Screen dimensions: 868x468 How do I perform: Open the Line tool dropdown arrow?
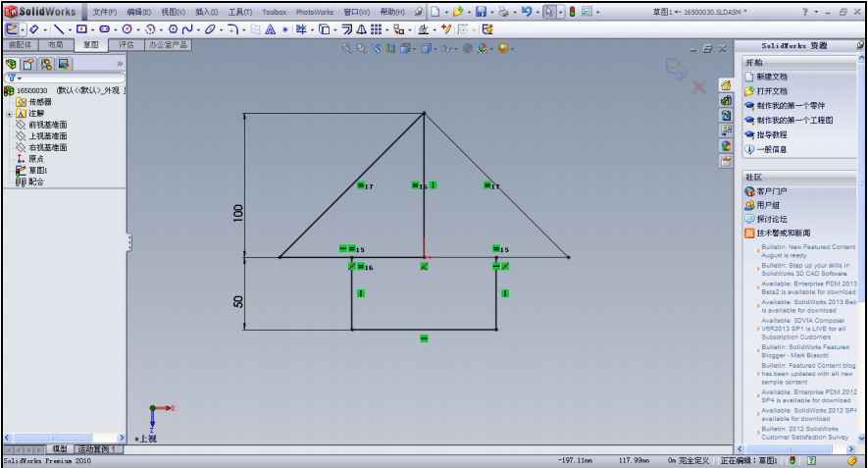click(70, 29)
